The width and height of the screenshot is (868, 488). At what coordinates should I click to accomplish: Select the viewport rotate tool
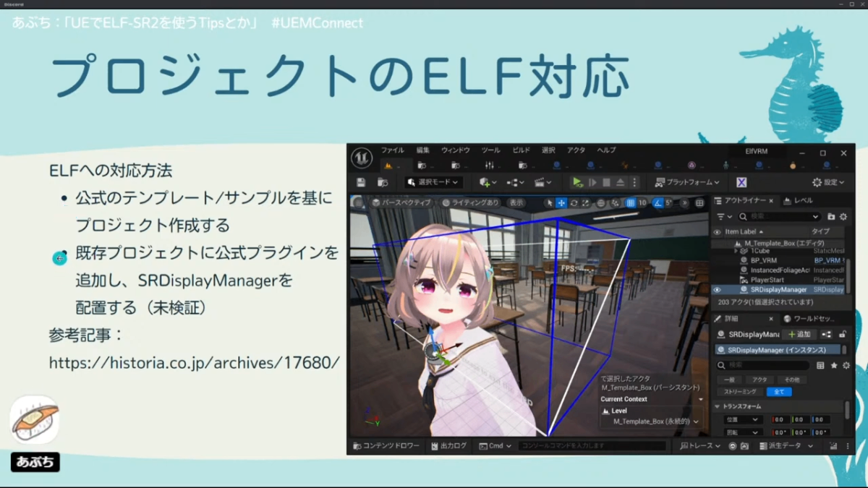point(574,203)
